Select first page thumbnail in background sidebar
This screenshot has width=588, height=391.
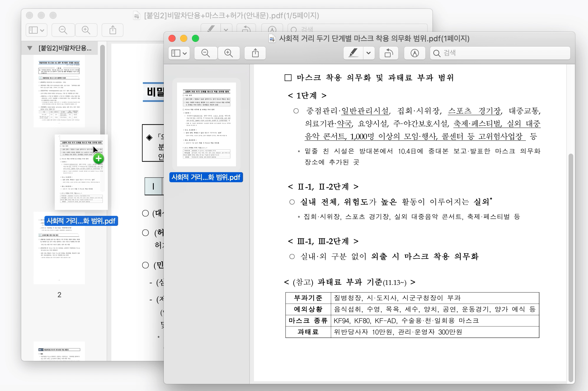[59, 91]
